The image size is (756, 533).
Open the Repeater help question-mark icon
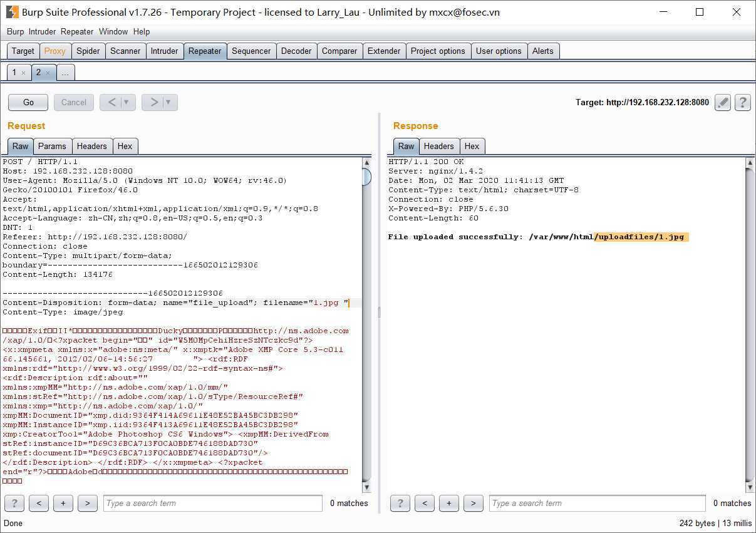[743, 102]
